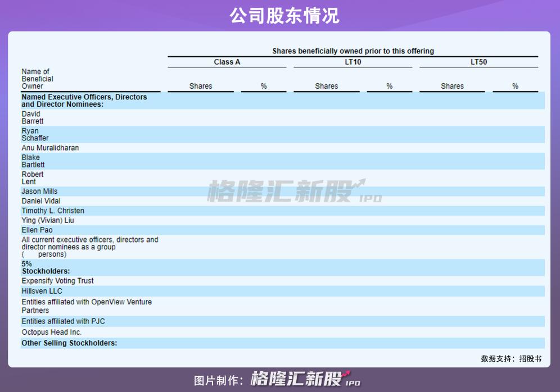Click the Robert Lent row
The height and width of the screenshot is (392, 560).
282,178
